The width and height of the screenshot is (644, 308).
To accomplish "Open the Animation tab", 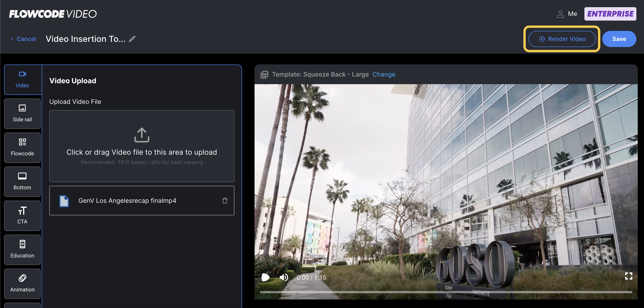I will (22, 284).
